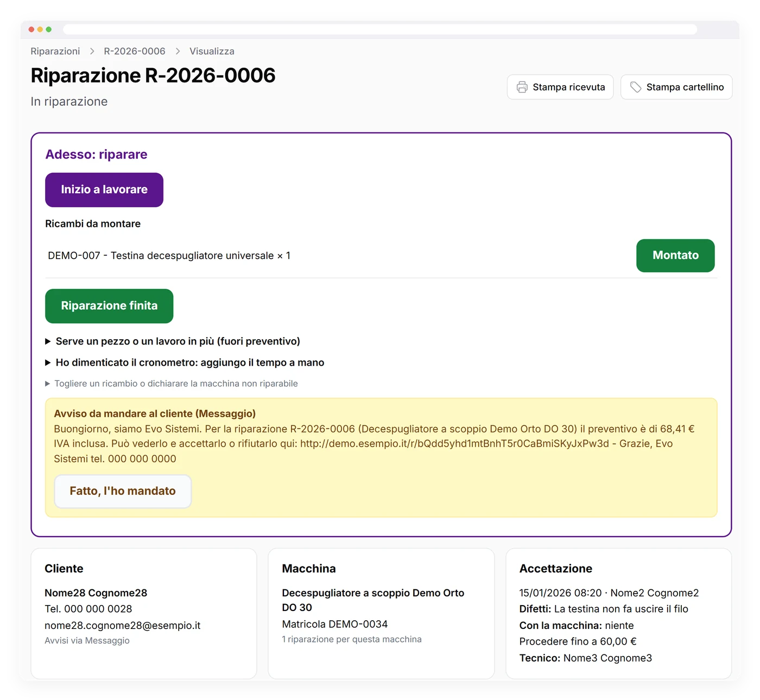Select the spare part line "DEMO-007 - Testina decespugliatore universale"
Screen dimensions: 760x700
pyautogui.click(x=169, y=256)
